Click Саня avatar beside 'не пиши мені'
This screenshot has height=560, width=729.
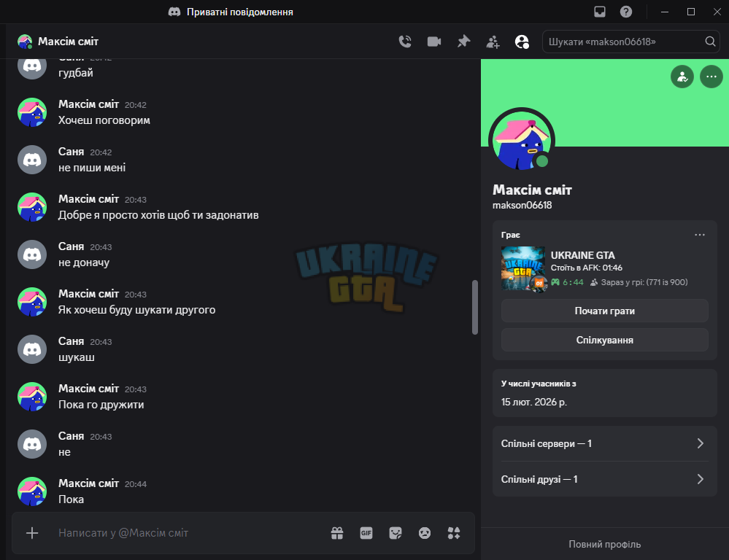coord(32,160)
